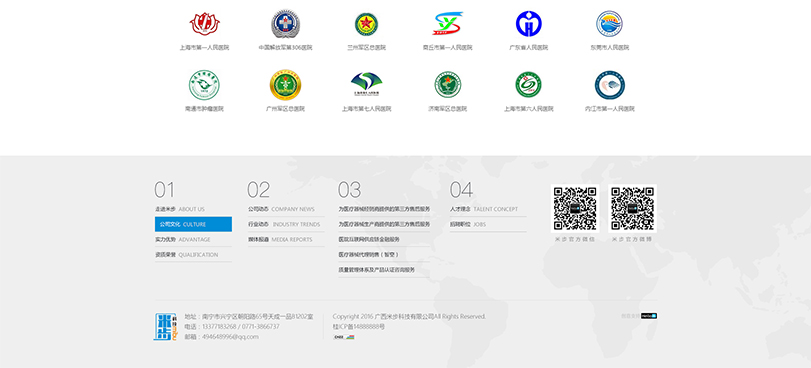This screenshot has width=811, height=368.
Task: Click the large 01 heading
Action: pos(164,190)
